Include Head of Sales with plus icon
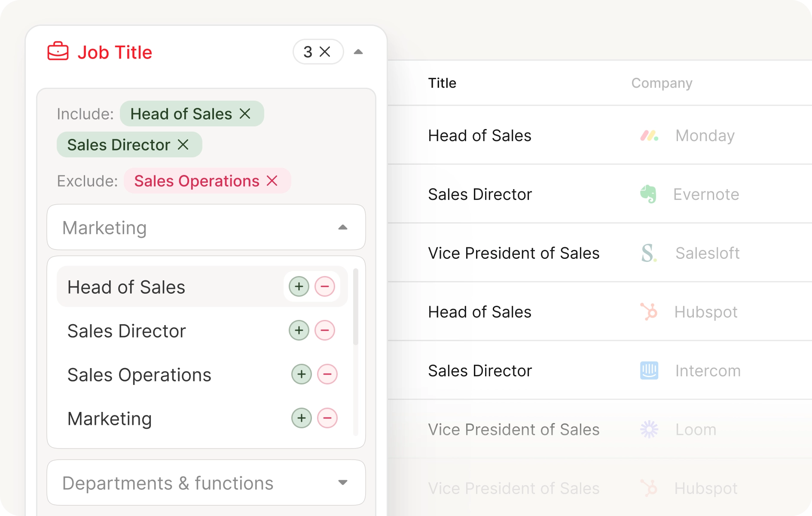 (x=299, y=287)
